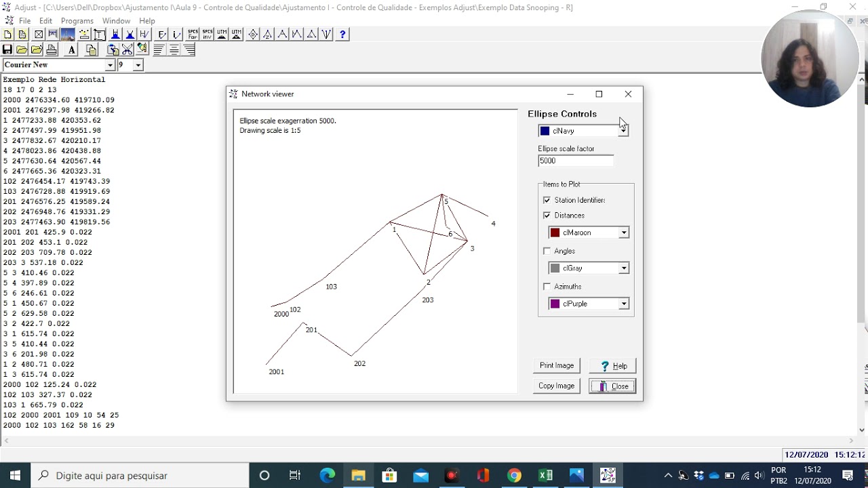
Task: Open the clMaroon distances color dropdown
Action: 624,232
